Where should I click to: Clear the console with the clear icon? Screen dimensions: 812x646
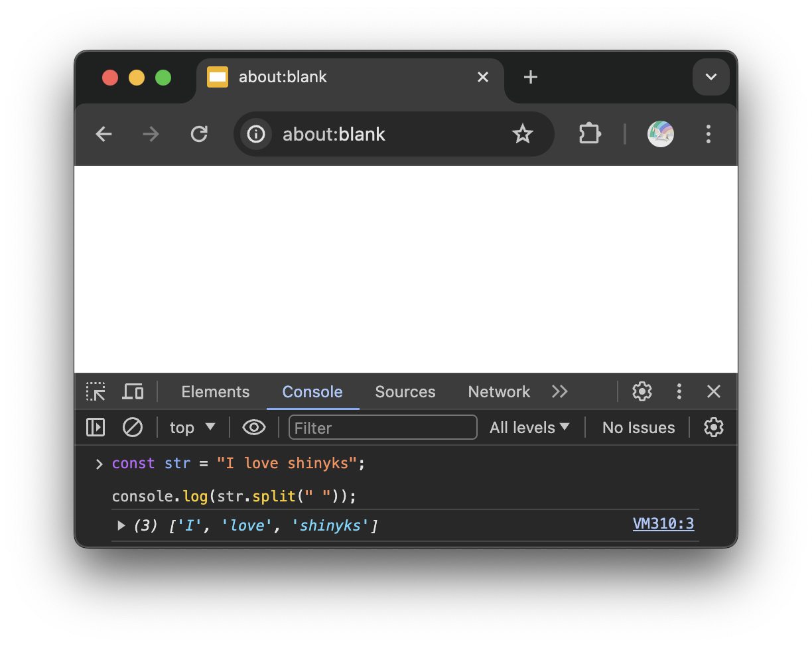coord(133,428)
